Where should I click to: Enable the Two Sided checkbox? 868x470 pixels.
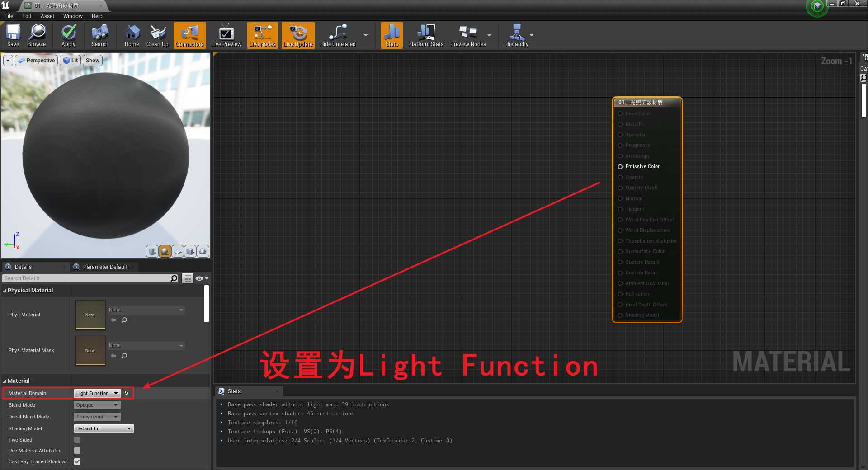[x=77, y=439]
